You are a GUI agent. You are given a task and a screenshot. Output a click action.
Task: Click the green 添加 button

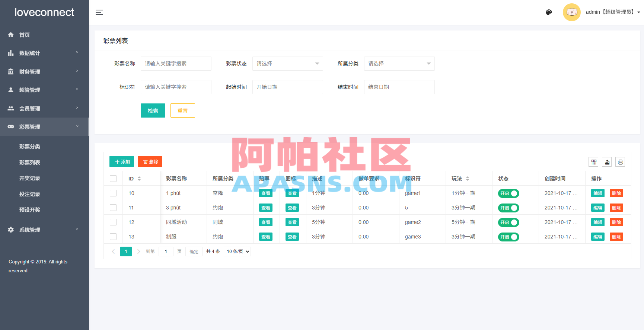click(122, 161)
